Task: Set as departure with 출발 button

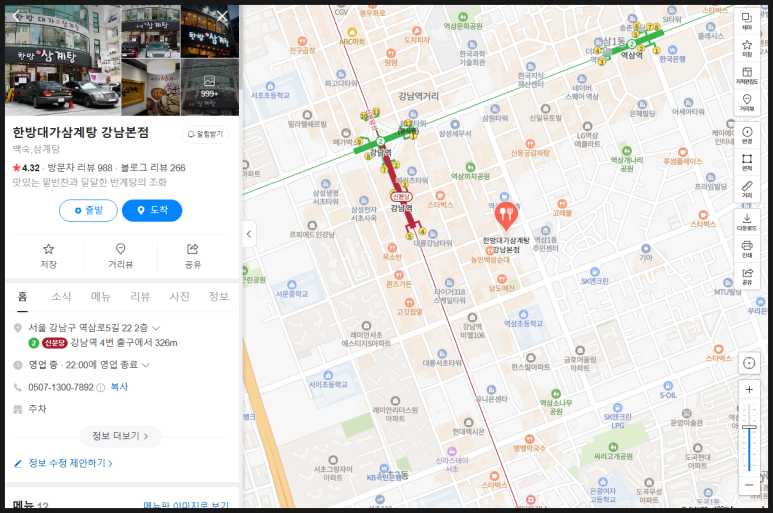Action: coord(88,210)
